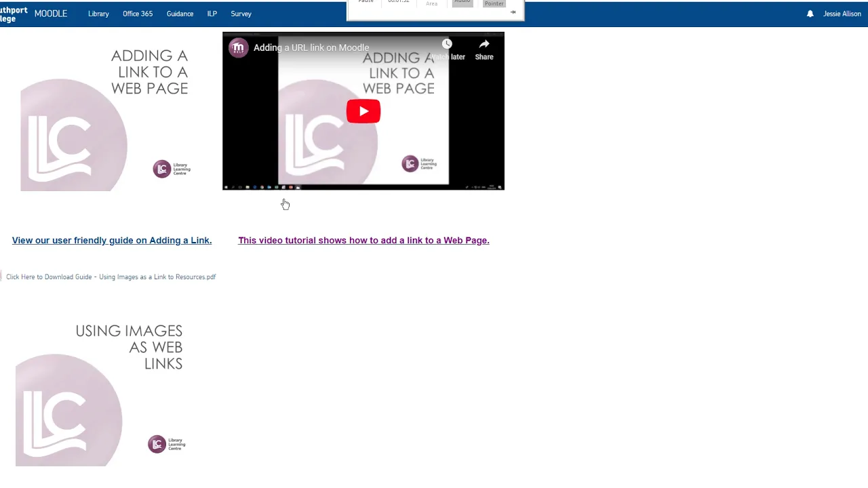Click the Share arrow icon on the video
This screenshot has height=488, width=868.
point(484,45)
